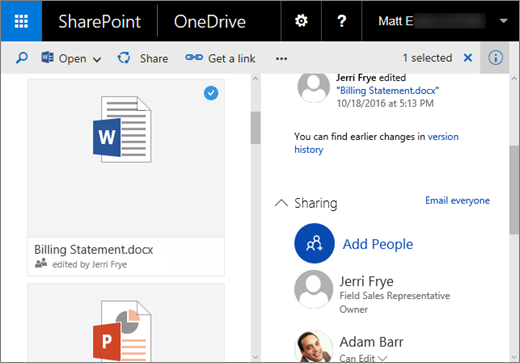Click the Share command
520x363 pixels.
[154, 58]
